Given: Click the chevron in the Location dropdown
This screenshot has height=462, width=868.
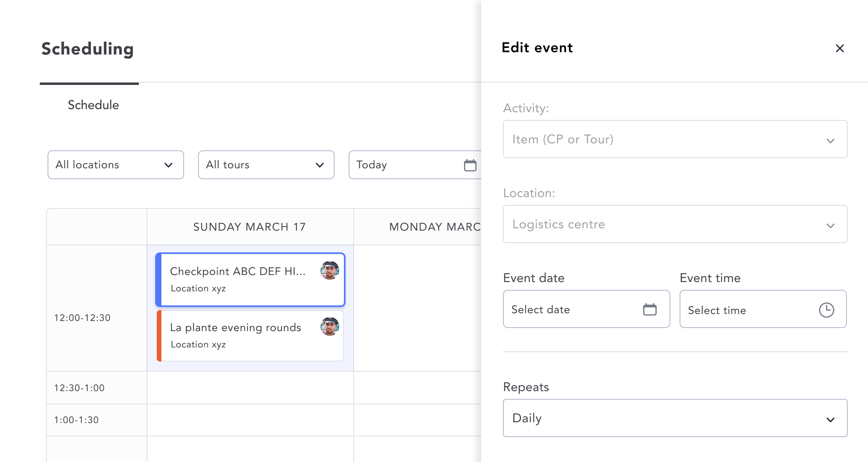Looking at the screenshot, I should point(830,226).
